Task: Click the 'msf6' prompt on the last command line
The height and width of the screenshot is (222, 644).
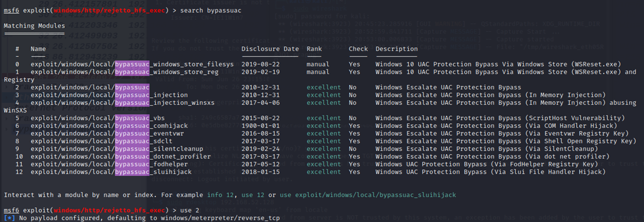Action: click(x=11, y=210)
